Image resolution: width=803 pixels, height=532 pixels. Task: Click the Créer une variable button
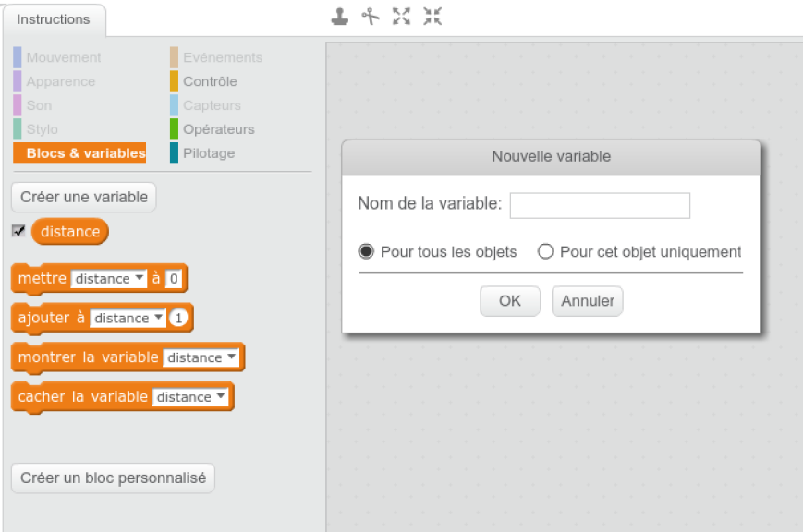pos(84,197)
